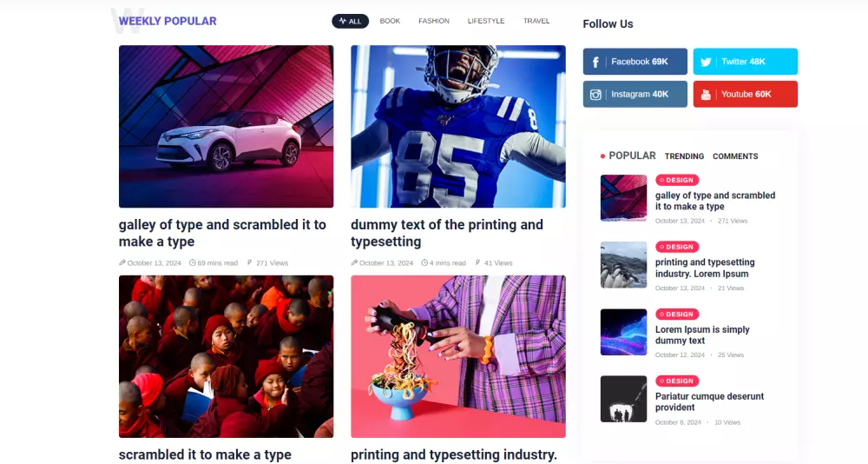
Task: Click clock icon beside 69 mins read
Action: (193, 262)
